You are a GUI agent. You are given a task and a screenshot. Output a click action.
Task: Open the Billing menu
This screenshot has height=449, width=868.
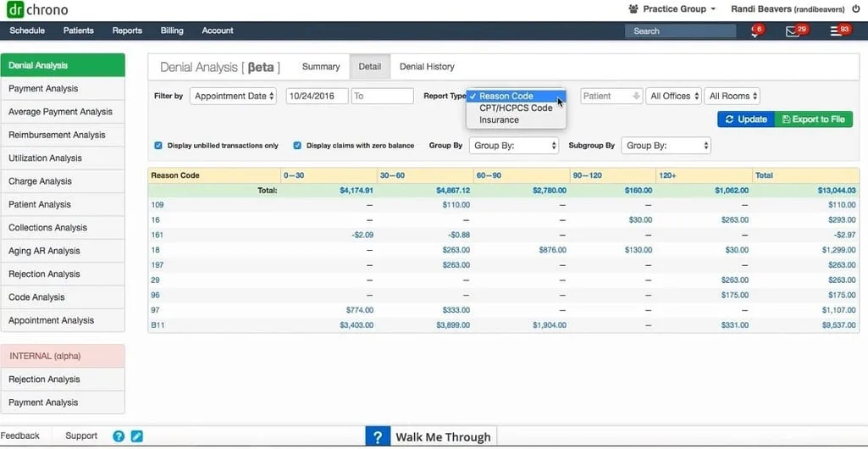[x=172, y=31]
